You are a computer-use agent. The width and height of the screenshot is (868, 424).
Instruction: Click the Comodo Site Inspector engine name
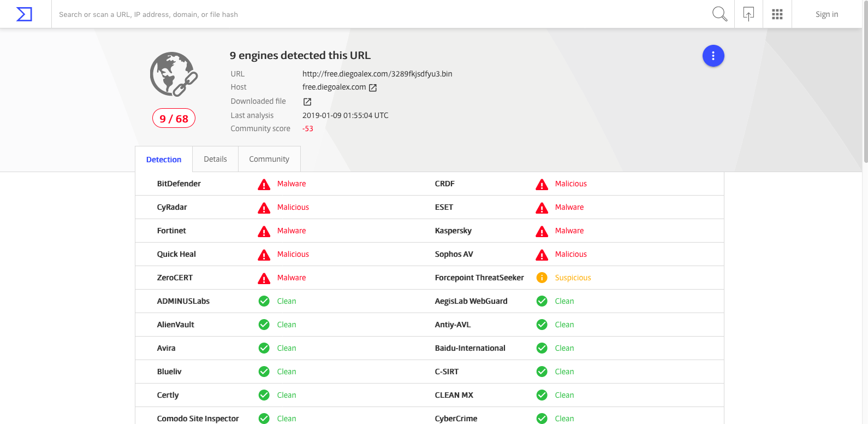[198, 419]
